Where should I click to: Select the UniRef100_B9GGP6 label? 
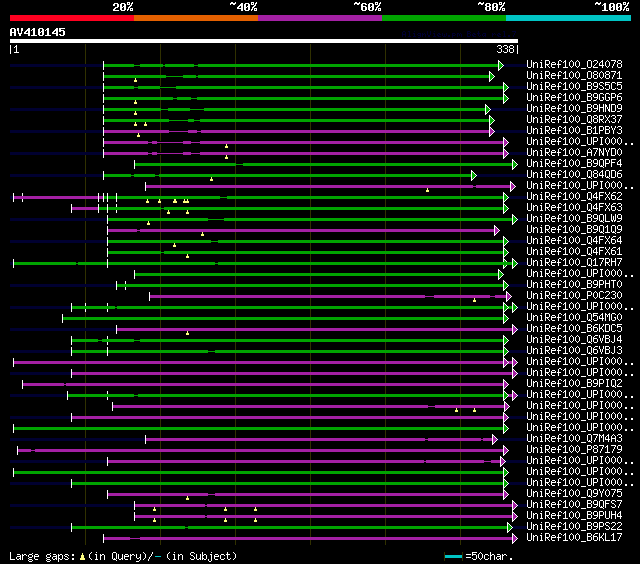click(574, 98)
